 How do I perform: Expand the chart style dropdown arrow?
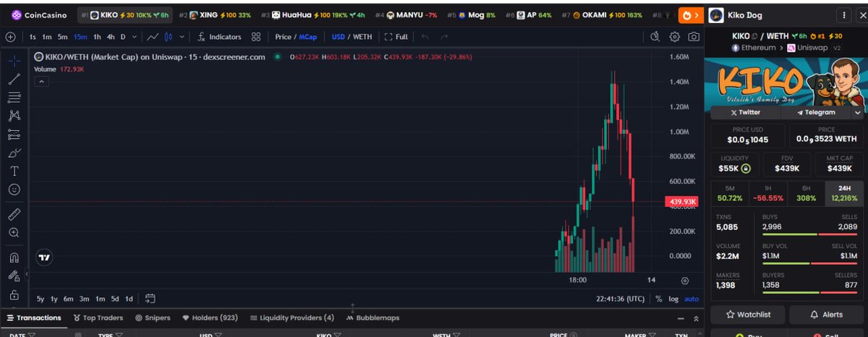click(x=180, y=37)
